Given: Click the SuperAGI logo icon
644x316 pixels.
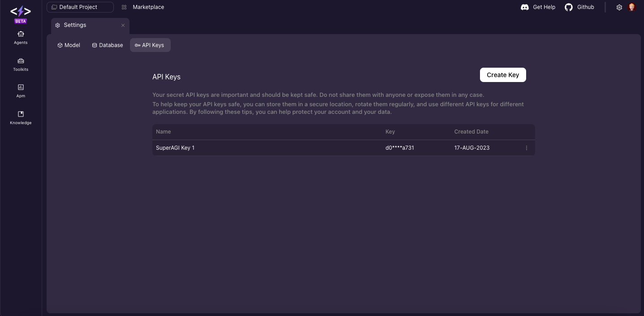Looking at the screenshot, I should 21,12.
